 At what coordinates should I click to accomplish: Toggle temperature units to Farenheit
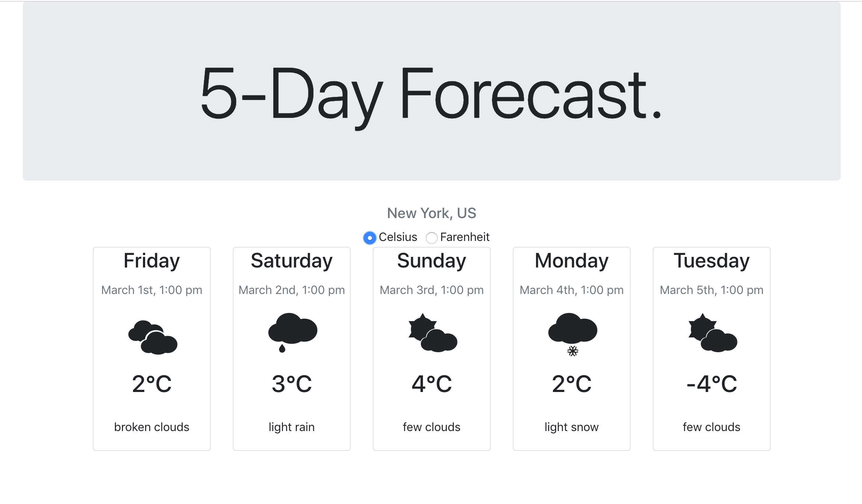(431, 238)
